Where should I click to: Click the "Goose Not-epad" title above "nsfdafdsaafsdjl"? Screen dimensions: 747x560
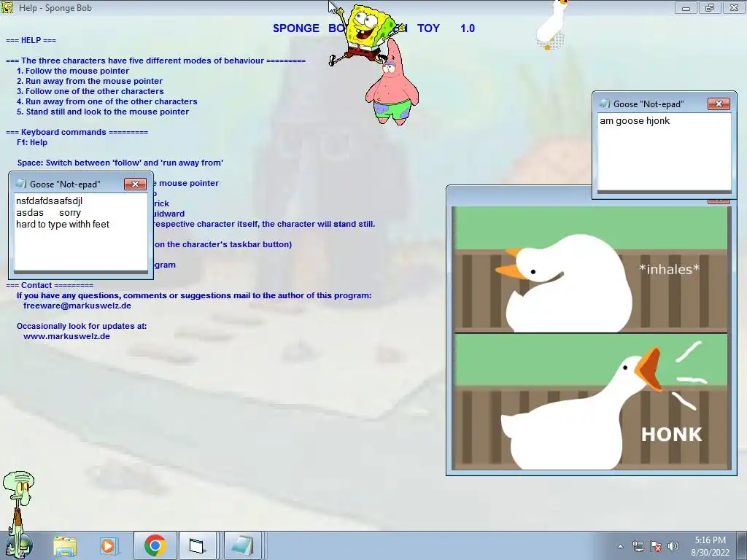[x=65, y=184]
